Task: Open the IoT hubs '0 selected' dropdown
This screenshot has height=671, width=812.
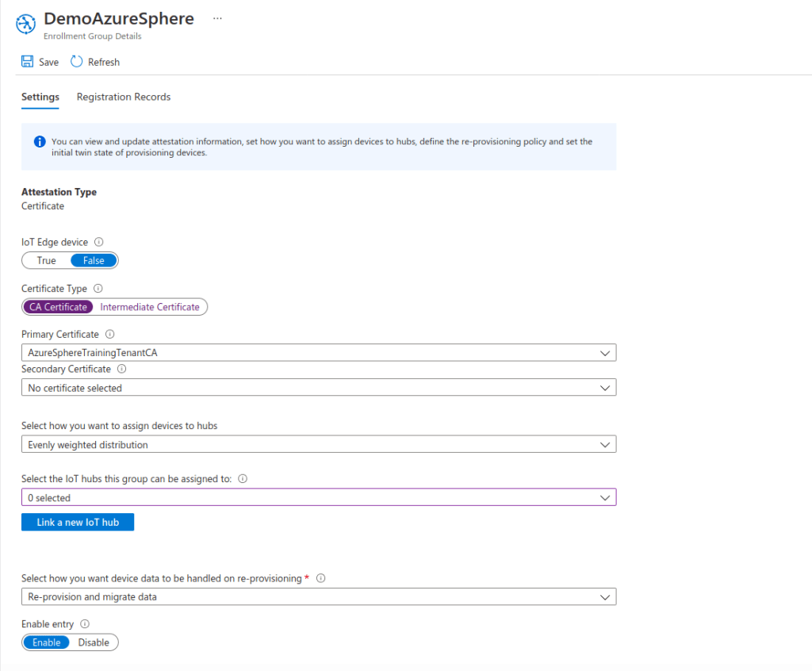Action: pyautogui.click(x=318, y=498)
